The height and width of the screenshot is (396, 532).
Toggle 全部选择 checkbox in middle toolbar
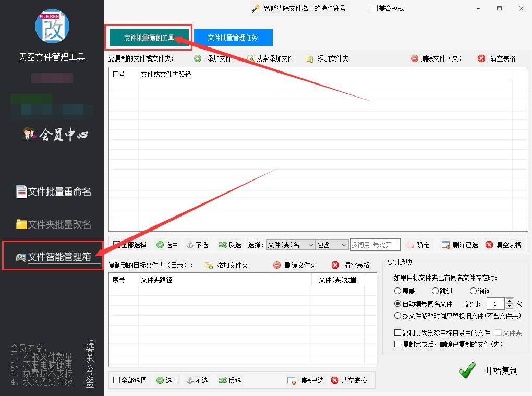click(x=116, y=244)
